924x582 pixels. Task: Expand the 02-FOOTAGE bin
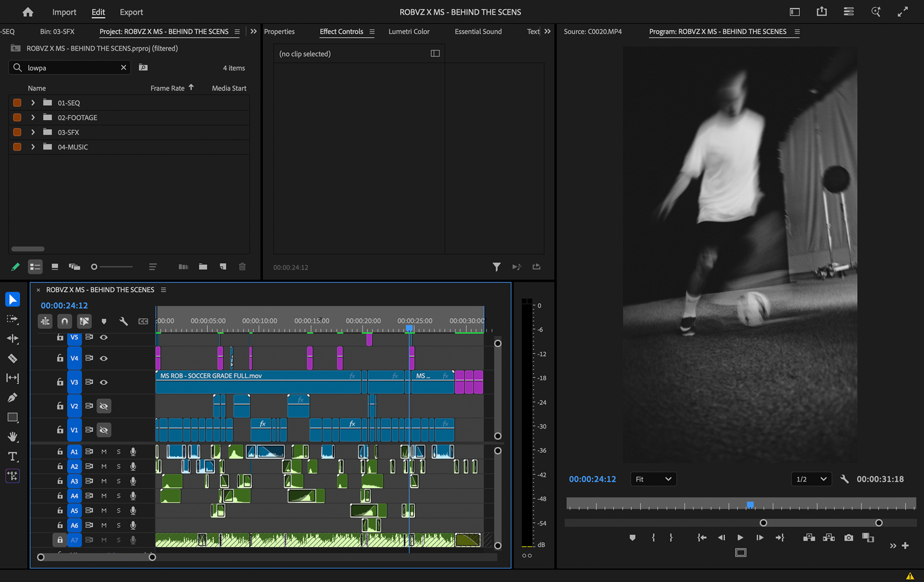33,117
